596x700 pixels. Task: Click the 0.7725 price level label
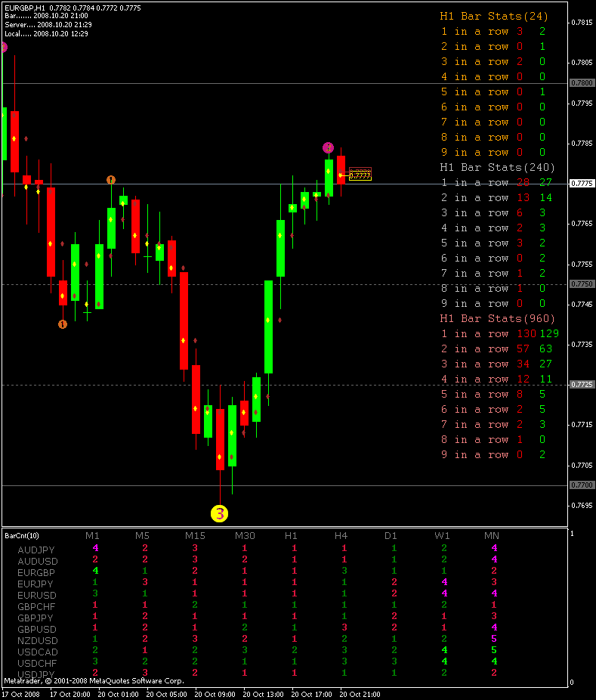tap(582, 384)
